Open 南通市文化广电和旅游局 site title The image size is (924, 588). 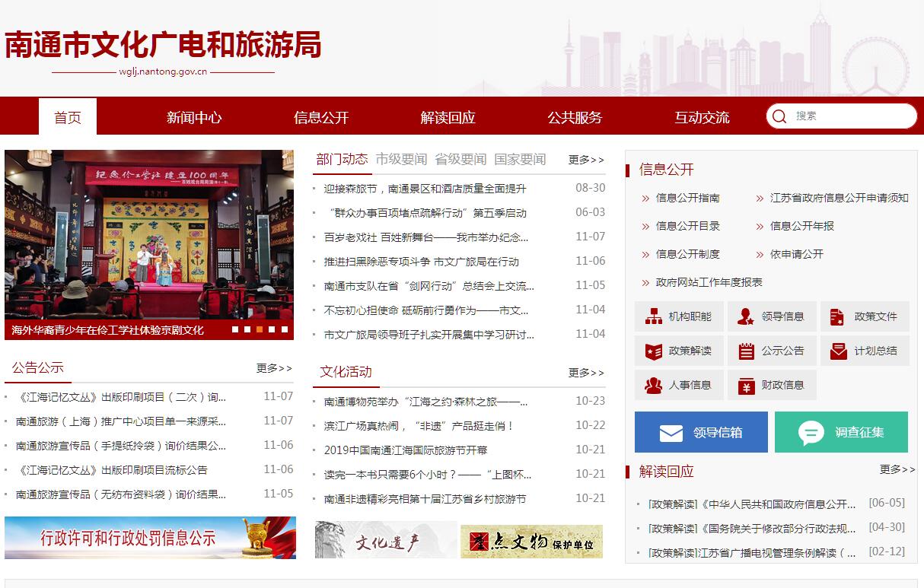[x=163, y=45]
